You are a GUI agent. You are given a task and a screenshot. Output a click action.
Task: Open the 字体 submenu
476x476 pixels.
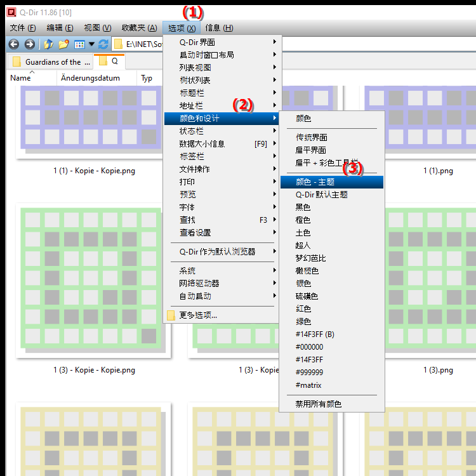click(x=221, y=208)
